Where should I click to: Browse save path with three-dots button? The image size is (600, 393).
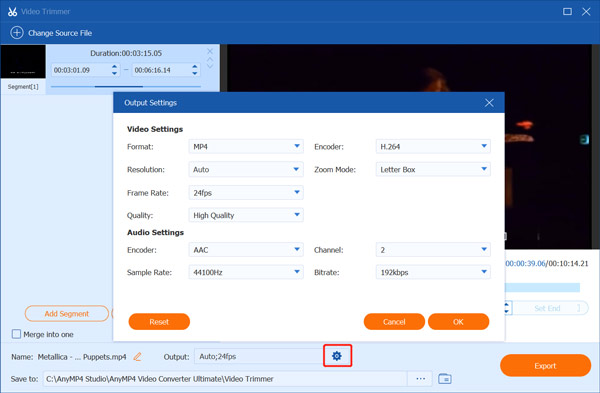(420, 379)
